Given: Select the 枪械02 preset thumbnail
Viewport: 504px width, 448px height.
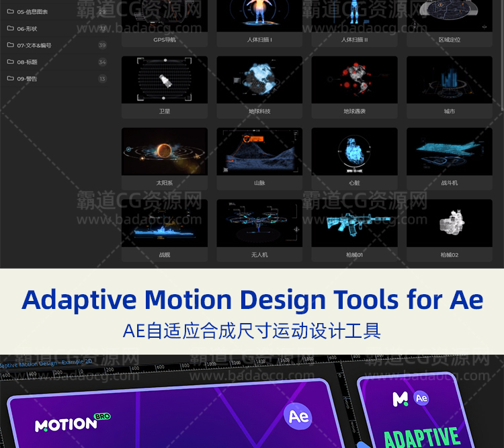Looking at the screenshot, I should (x=450, y=223).
